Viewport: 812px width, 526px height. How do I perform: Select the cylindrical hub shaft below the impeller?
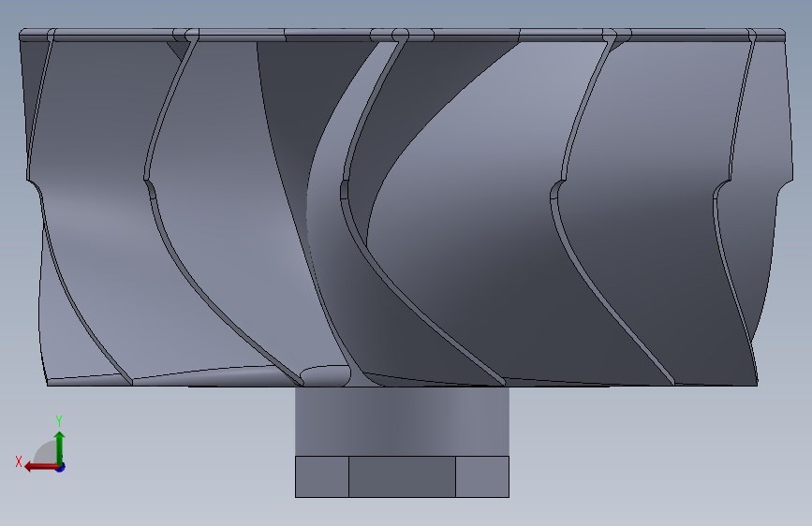pos(402,421)
